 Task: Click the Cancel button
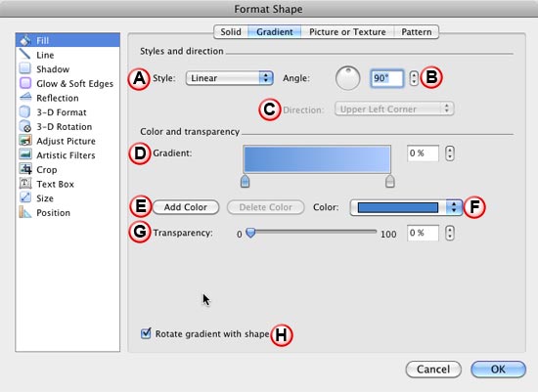[433, 370]
